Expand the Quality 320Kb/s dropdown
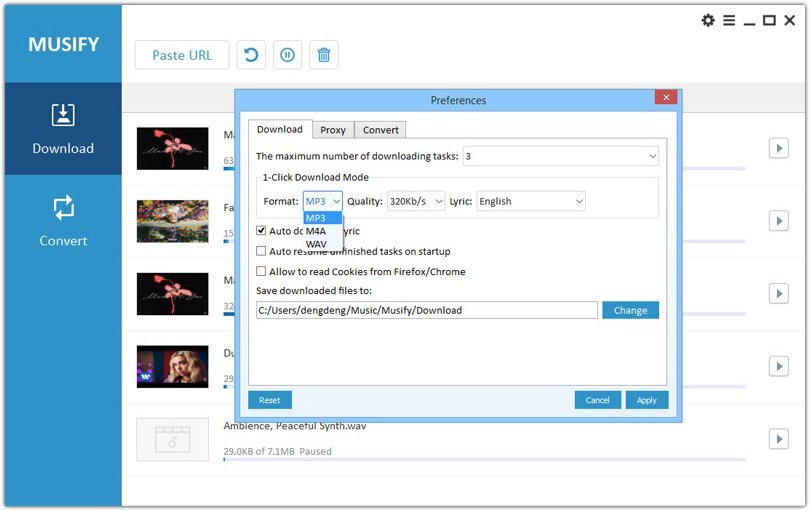810x511 pixels. tap(415, 201)
